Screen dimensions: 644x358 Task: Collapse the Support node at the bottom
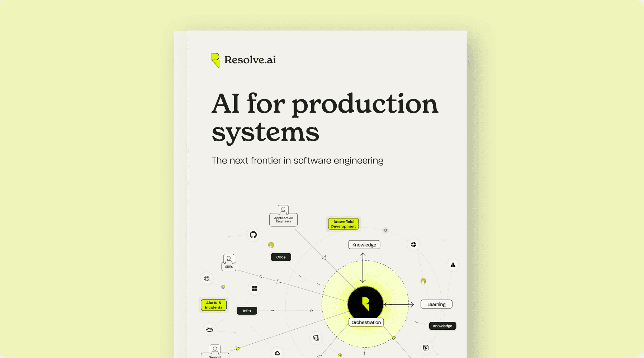tap(214, 353)
